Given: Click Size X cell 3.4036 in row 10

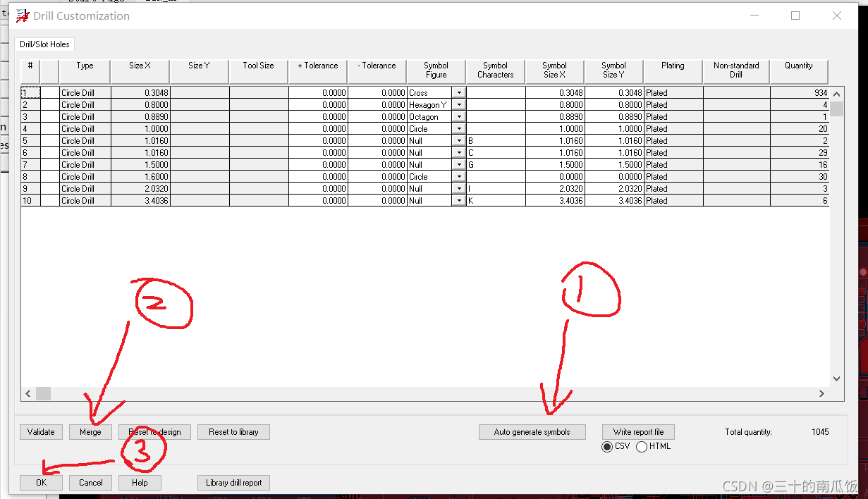Looking at the screenshot, I should click(140, 201).
